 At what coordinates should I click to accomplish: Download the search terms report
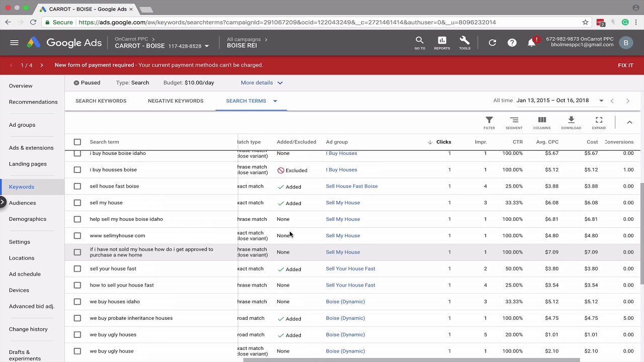(571, 123)
